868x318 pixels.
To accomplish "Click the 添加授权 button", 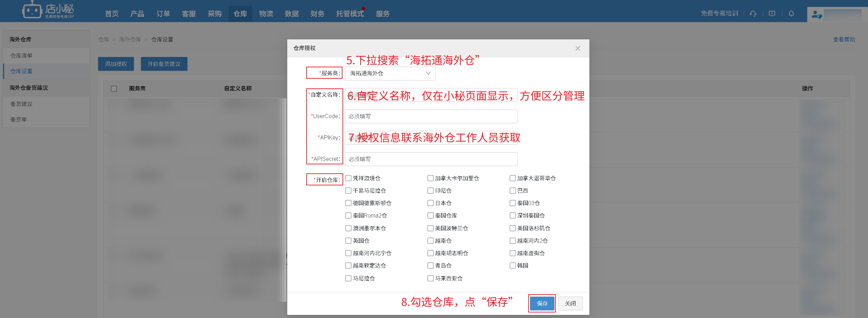I will (116, 64).
